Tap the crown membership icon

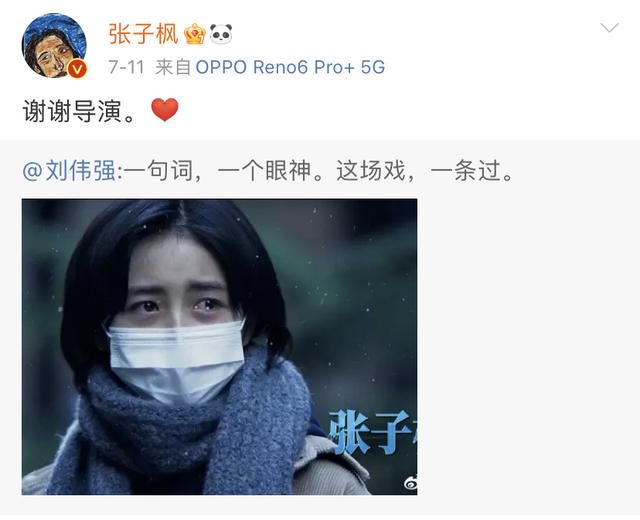coord(195,34)
